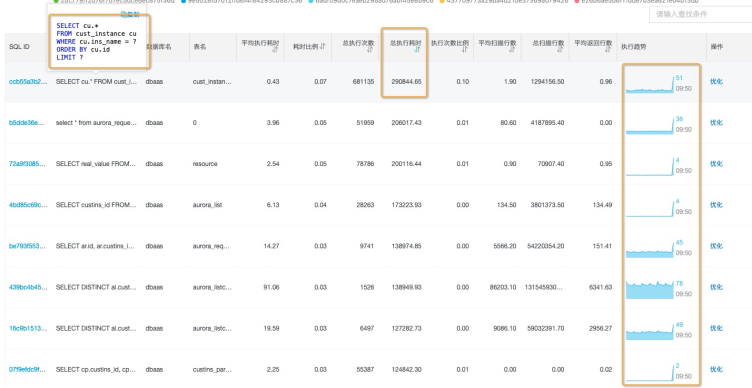Toggle the active 总执行耗时 sort icon
752x388 pixels.
tap(417, 50)
